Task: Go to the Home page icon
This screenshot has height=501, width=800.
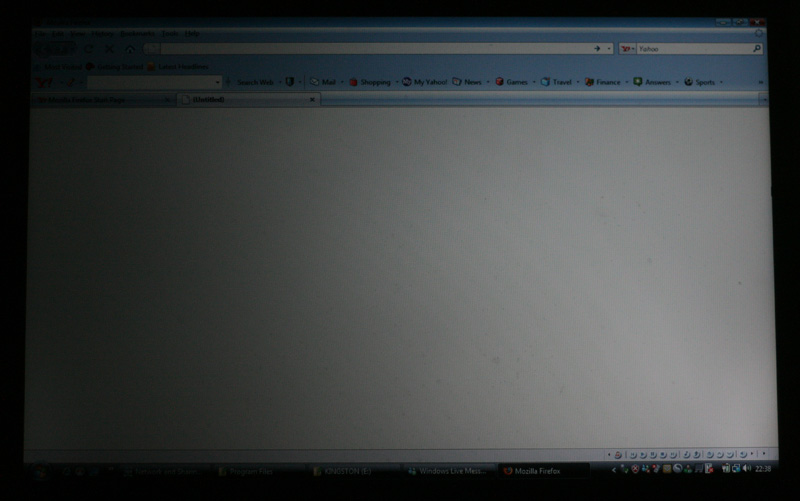Action: (x=130, y=49)
